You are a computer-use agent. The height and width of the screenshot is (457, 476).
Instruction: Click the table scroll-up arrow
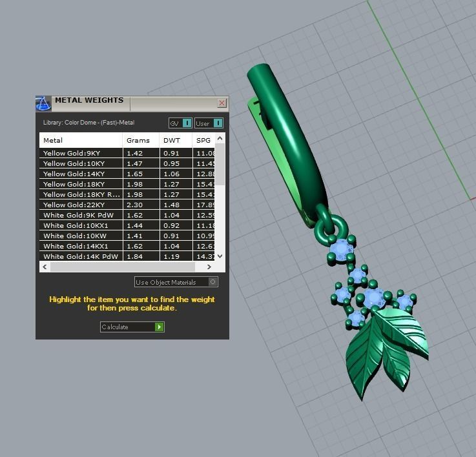220,138
